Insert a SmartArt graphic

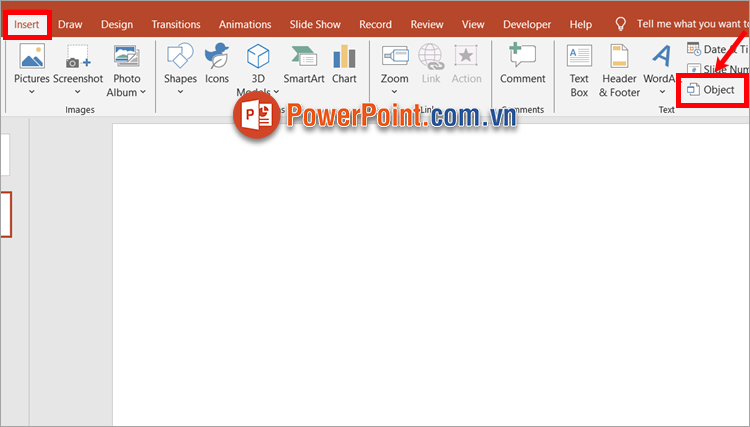[x=304, y=65]
